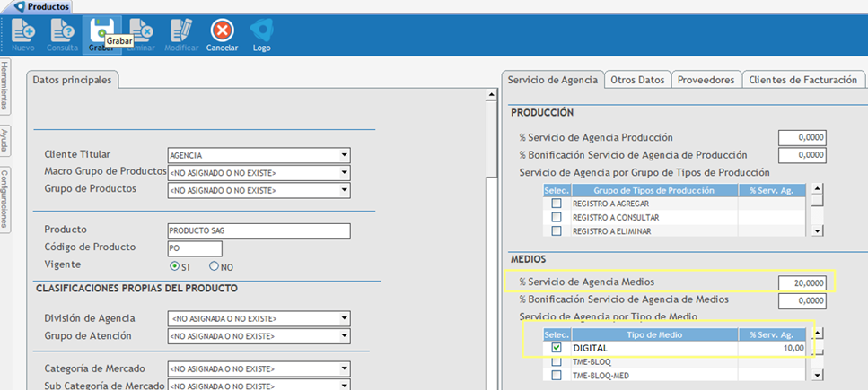Check the TME-BLOQ-MED checkbox
Image resolution: width=868 pixels, height=390 pixels.
557,376
